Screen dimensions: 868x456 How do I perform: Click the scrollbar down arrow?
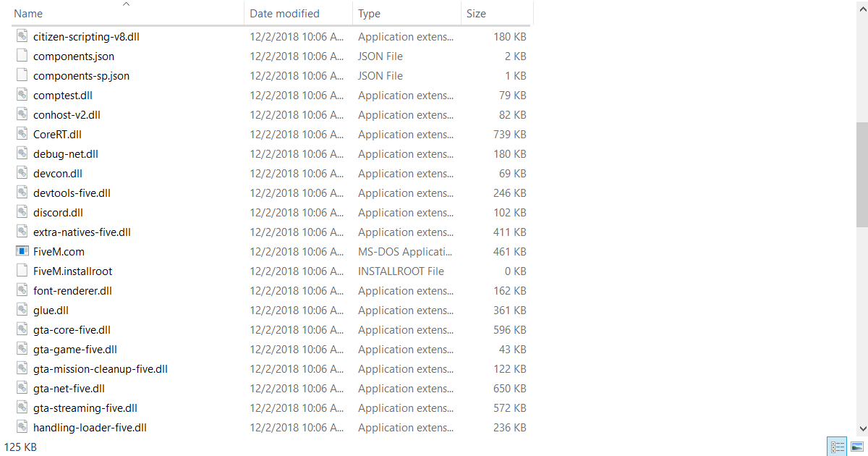861,428
